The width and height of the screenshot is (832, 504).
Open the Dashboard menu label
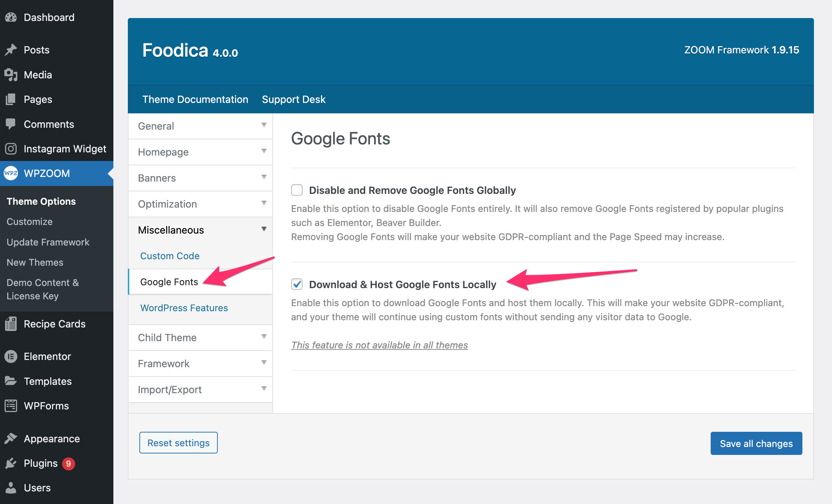tap(49, 17)
